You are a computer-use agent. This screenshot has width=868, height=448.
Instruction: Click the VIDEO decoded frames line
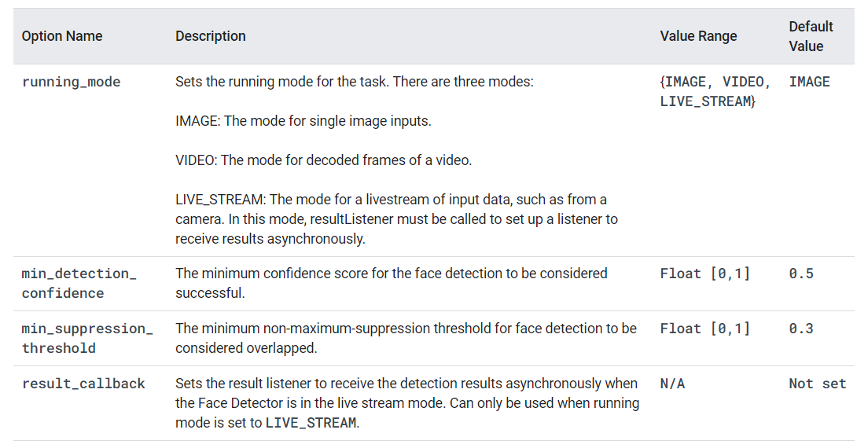(323, 160)
